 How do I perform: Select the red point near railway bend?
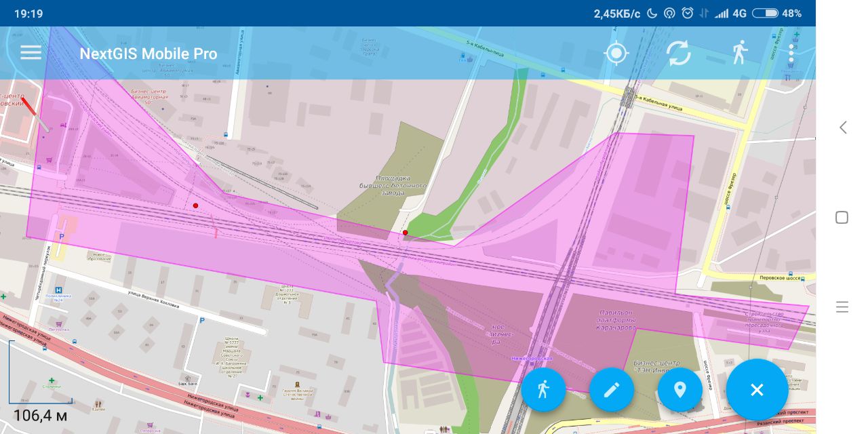click(195, 205)
